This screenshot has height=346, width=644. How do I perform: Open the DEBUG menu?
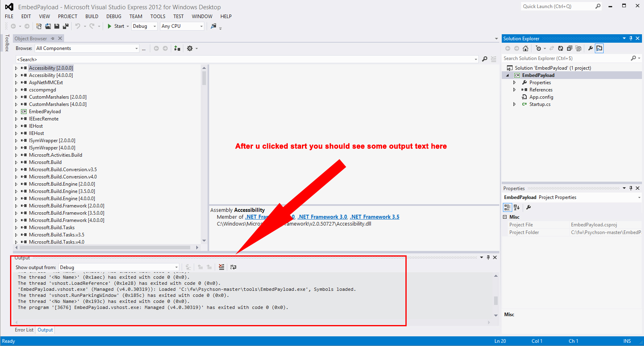114,17
